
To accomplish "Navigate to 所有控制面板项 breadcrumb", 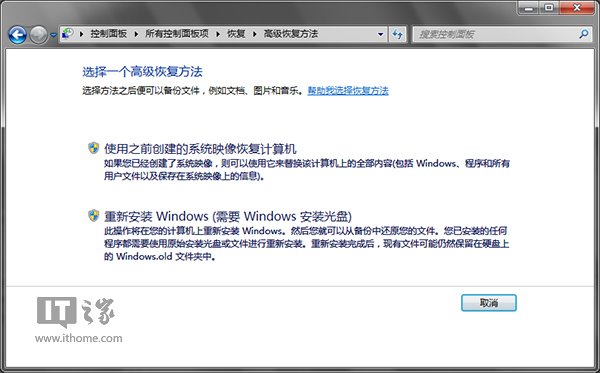I will tap(177, 34).
